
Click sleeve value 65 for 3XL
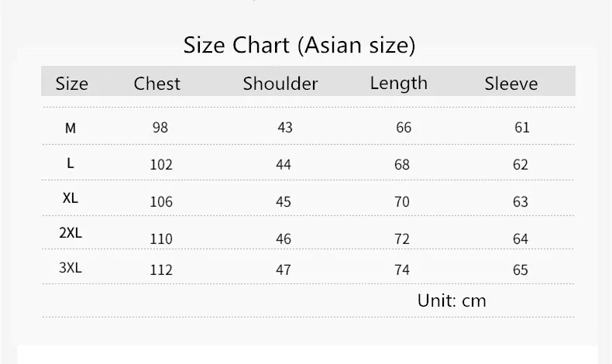(x=521, y=270)
